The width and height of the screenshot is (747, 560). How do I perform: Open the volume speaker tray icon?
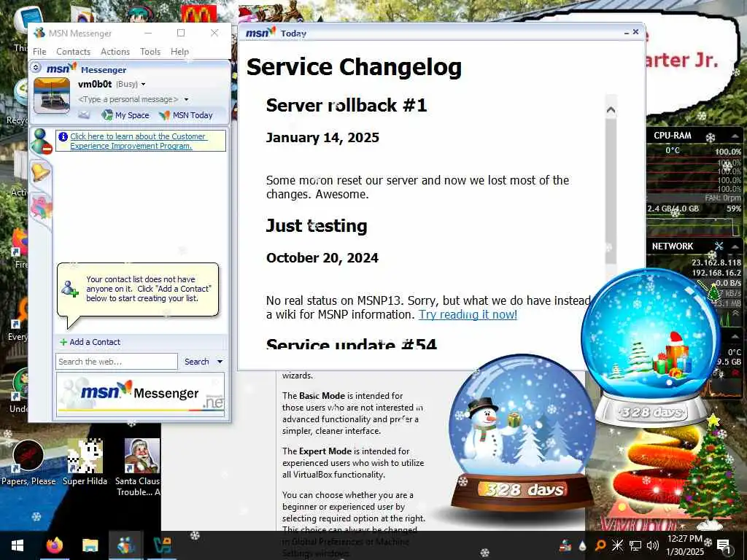click(x=653, y=545)
